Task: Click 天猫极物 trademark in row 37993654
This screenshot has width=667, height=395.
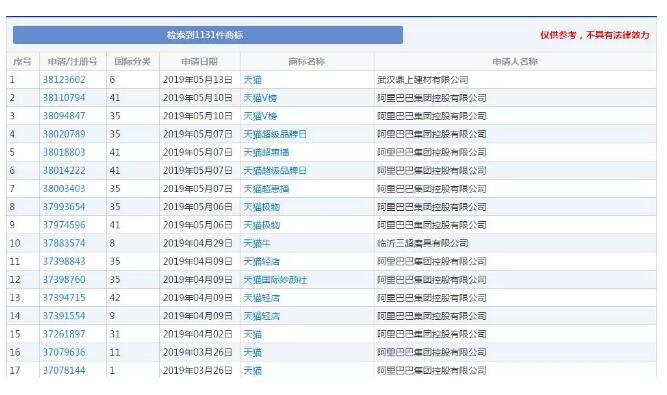Action: point(261,207)
